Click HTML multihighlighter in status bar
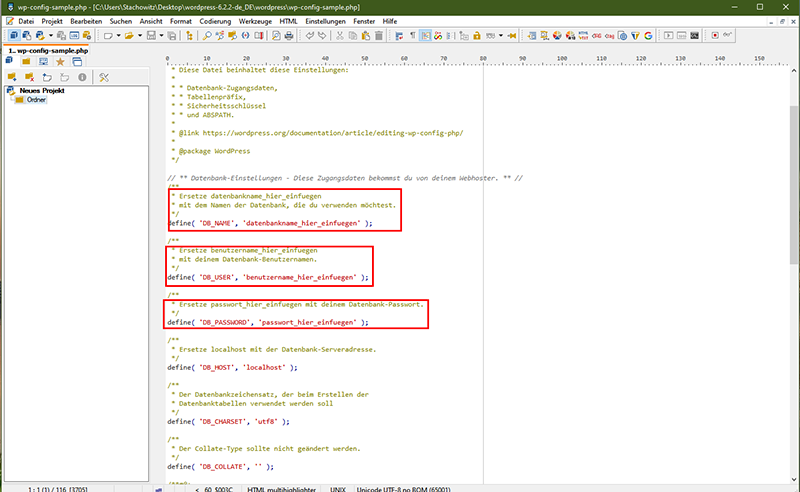The height and width of the screenshot is (492, 800). (281, 489)
